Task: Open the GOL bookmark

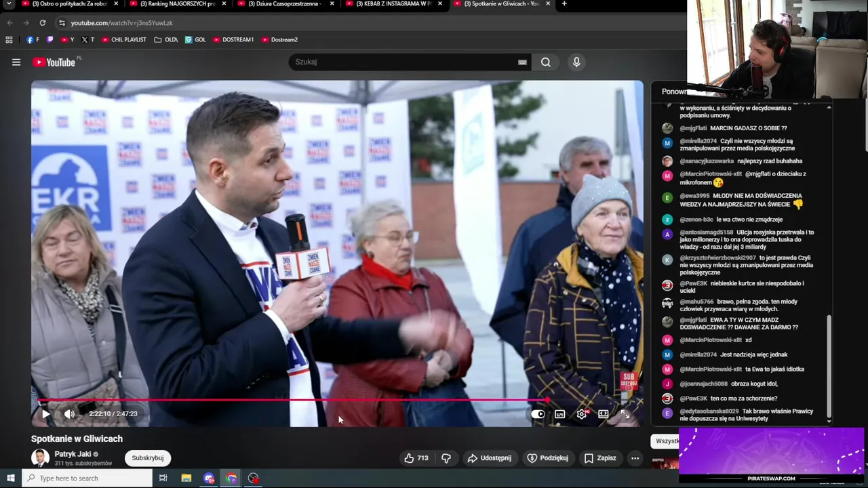Action: click(x=195, y=40)
